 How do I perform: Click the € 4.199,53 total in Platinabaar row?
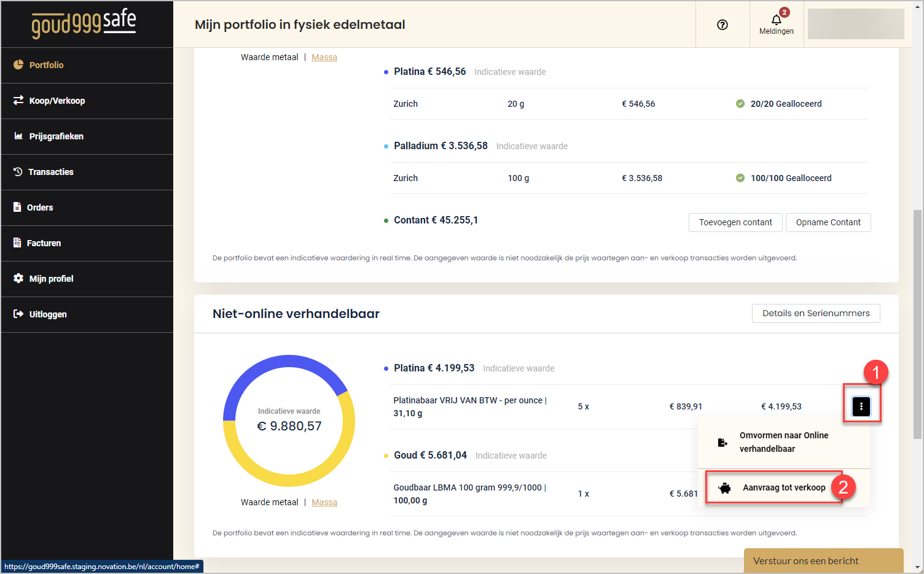click(x=781, y=406)
